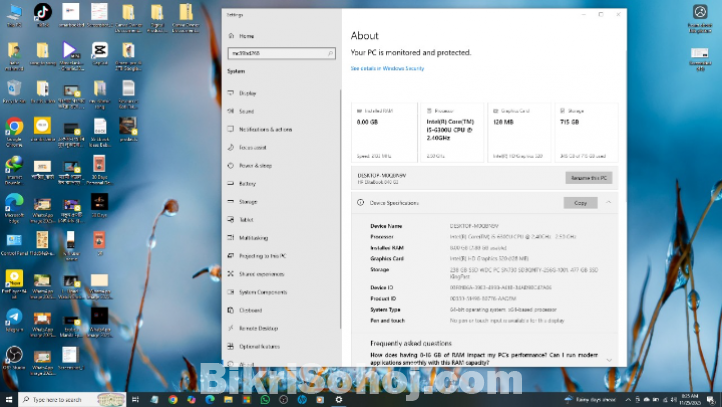Open OBS Studio desktop shortcut
This screenshot has height=407, width=722.
[14, 358]
